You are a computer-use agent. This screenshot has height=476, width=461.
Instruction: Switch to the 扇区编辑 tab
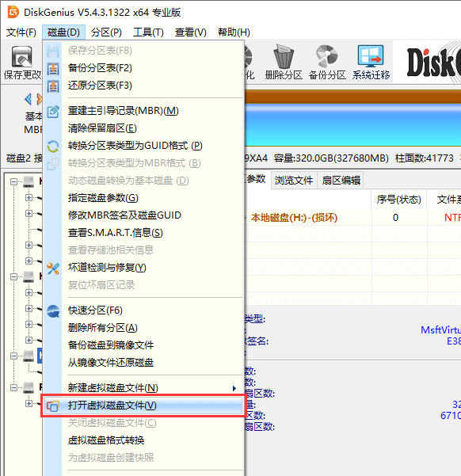click(341, 181)
